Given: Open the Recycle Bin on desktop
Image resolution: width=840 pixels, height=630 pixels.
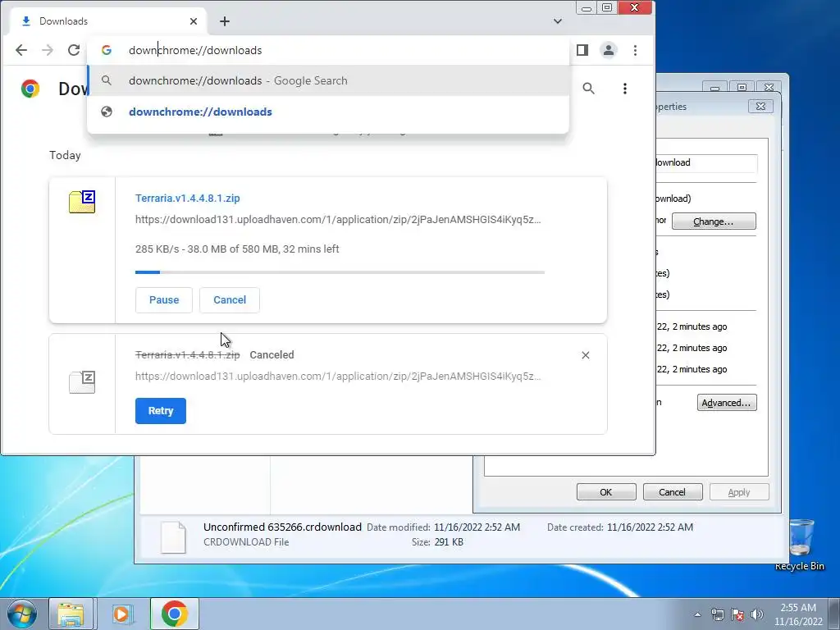Looking at the screenshot, I should click(x=799, y=545).
